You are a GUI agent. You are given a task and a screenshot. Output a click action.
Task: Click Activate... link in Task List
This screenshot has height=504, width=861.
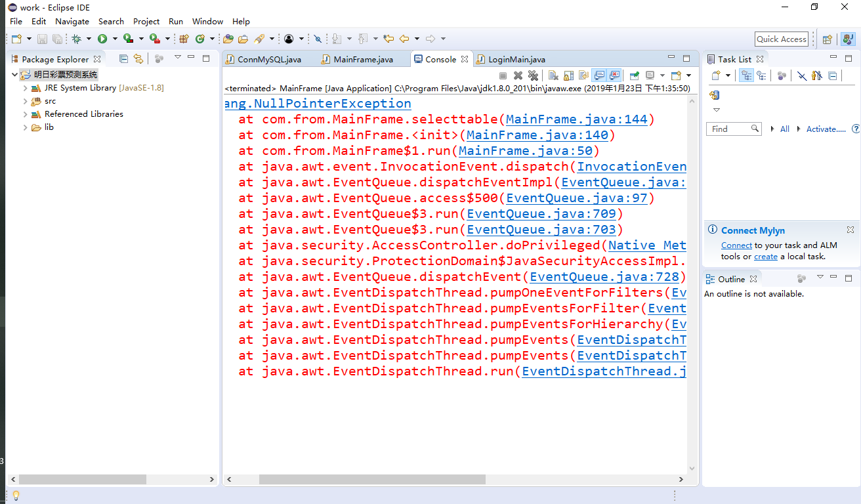coord(826,129)
